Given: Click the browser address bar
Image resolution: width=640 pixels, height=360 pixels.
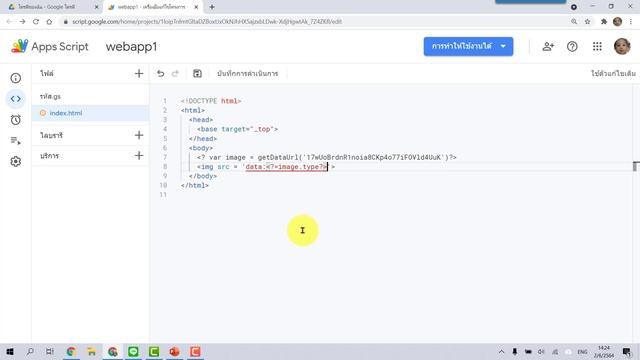Looking at the screenshot, I should coord(314,22).
